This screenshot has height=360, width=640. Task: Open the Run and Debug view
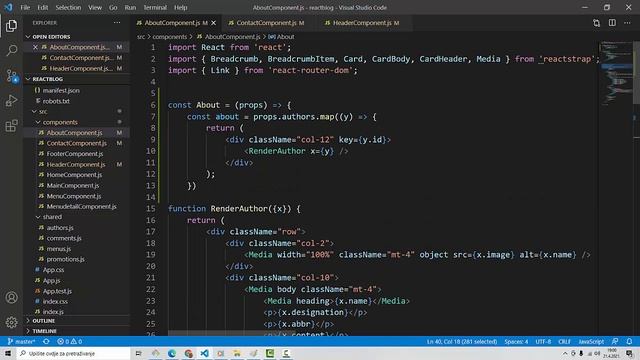point(11,100)
